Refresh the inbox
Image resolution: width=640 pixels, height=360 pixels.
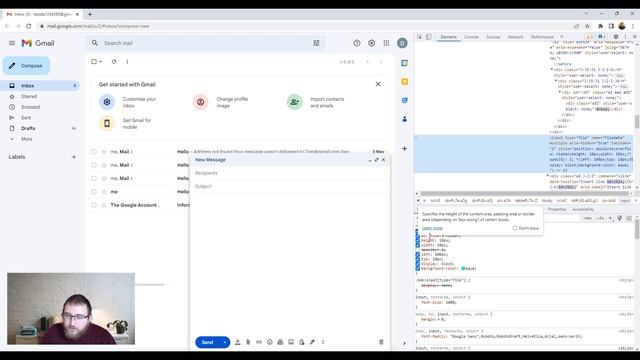coord(114,62)
